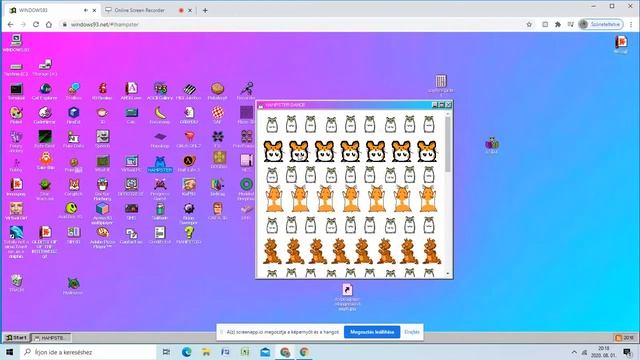Viewport: 640px width, 360px height.
Task: Select the HAMPSTER task in the Windows 93 taskbar
Action: [x=51, y=338]
